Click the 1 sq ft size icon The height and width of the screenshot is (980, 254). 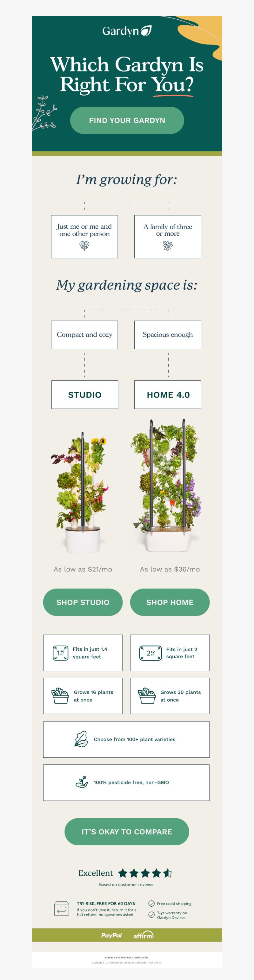coord(60,653)
